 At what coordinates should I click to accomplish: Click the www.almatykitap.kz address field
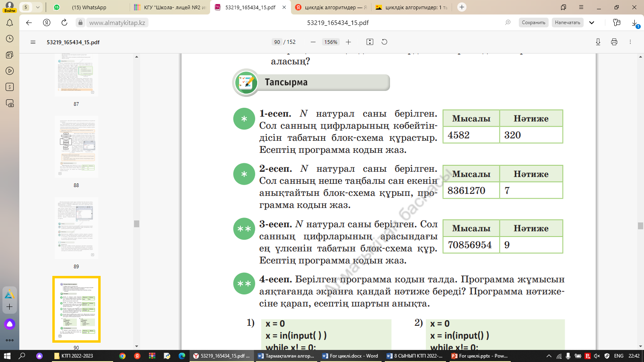click(x=117, y=23)
